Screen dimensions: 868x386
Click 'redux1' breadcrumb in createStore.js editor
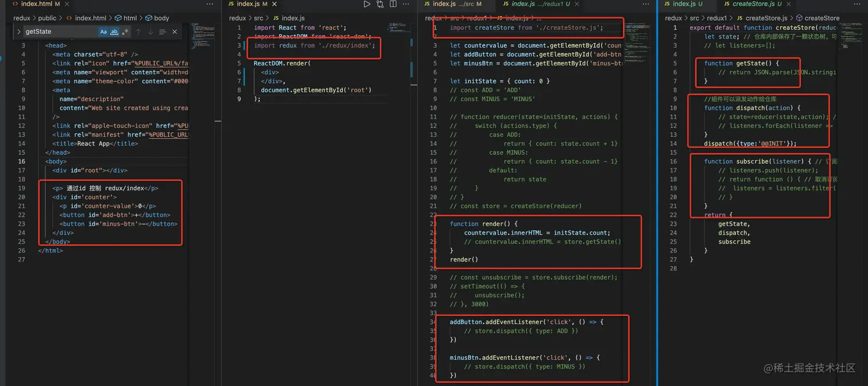[x=717, y=18]
